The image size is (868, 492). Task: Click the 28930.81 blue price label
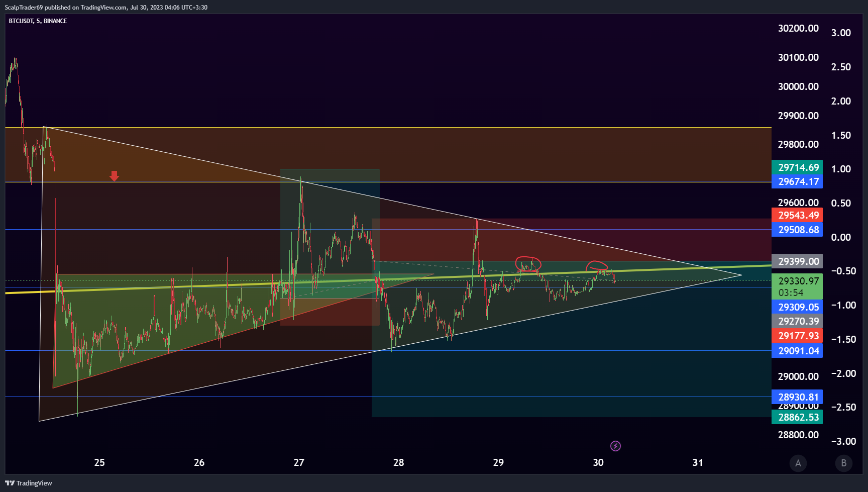point(797,397)
